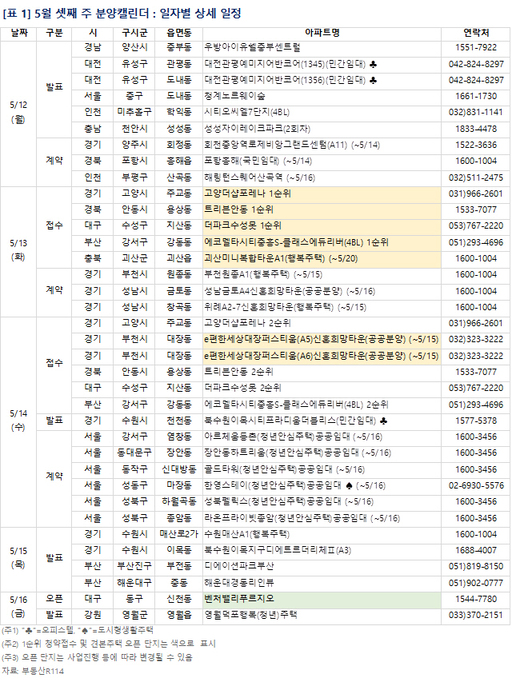Select apartment '성성자이레이크파크(2회차)'
The image size is (512, 682).
click(x=257, y=129)
